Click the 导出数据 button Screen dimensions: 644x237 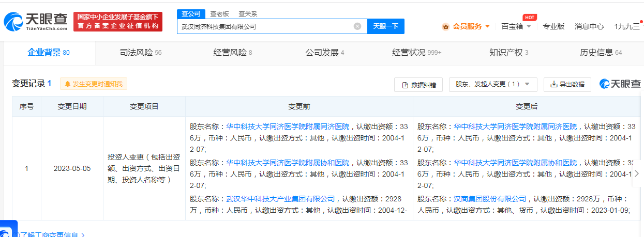567,85
